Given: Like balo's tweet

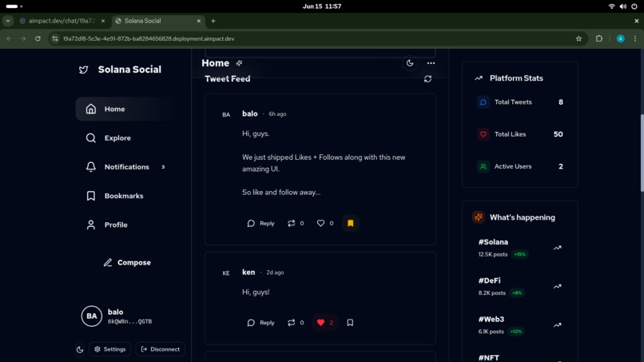Looking at the screenshot, I should pyautogui.click(x=325, y=223).
